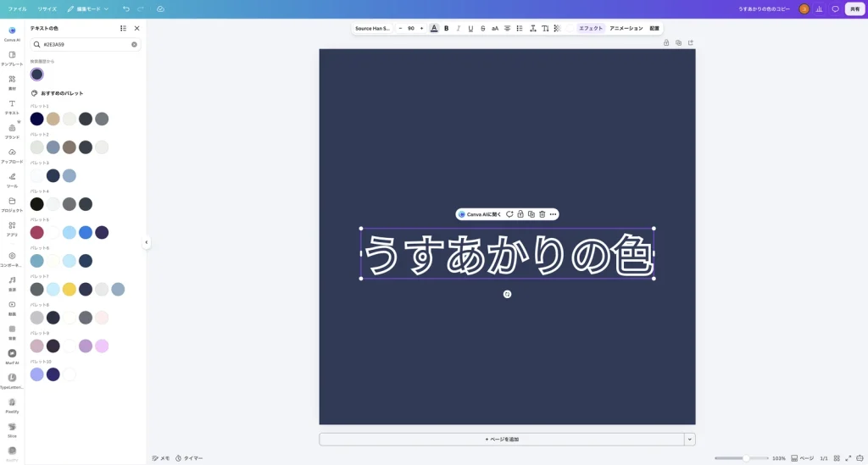This screenshot has height=465, width=868.
Task: Open the ツール (Tools) sidebar panel
Action: point(12,180)
